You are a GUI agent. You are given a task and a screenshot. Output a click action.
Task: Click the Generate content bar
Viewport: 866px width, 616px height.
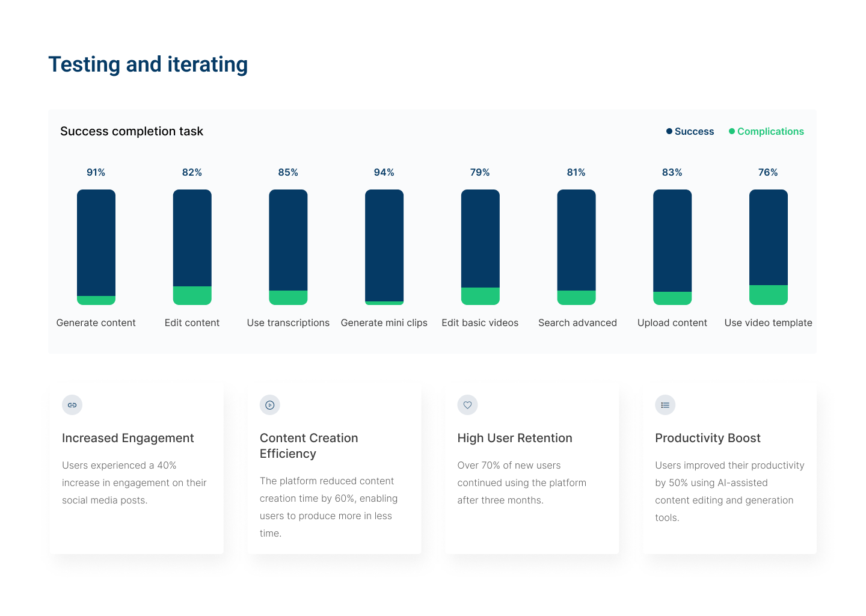coord(96,247)
